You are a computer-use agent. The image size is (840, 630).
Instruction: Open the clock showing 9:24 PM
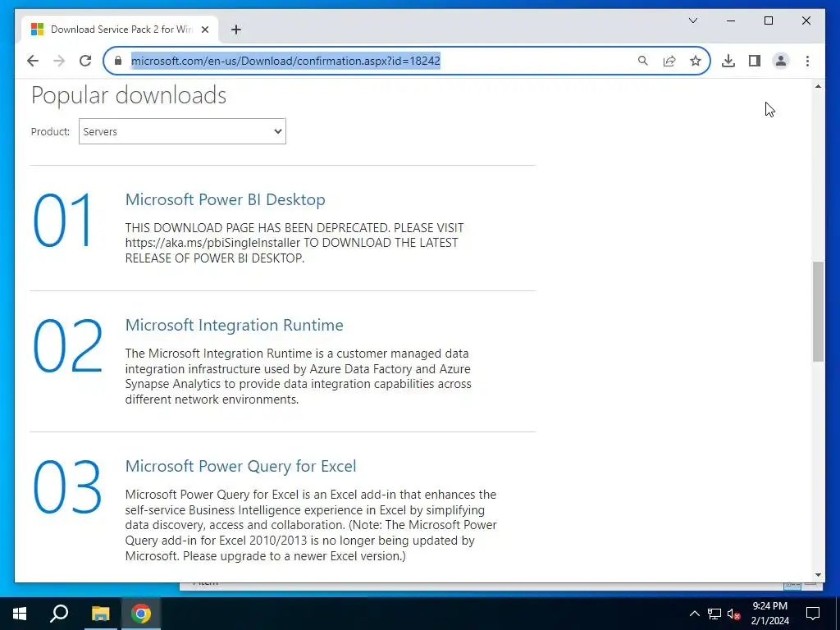769,614
